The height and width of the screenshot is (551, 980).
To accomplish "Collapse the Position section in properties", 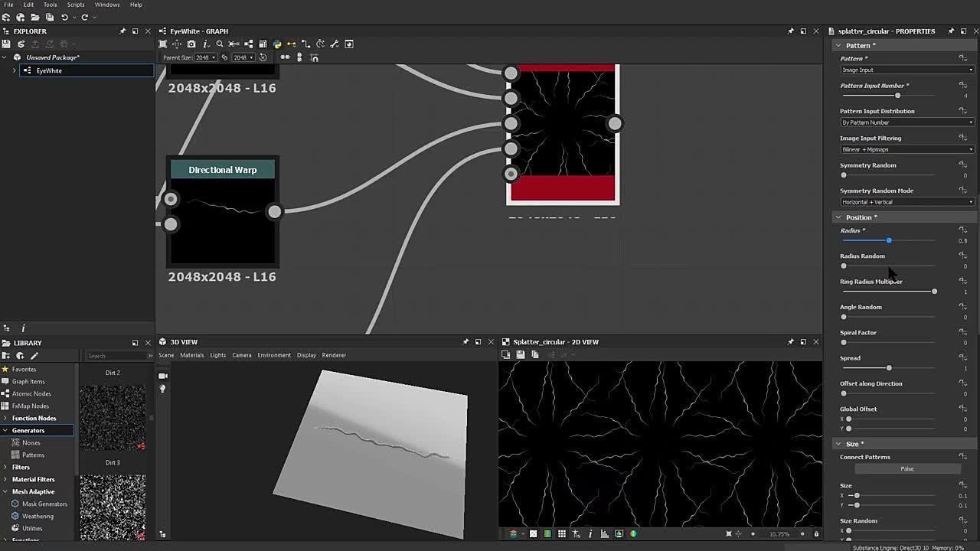I will (x=838, y=217).
